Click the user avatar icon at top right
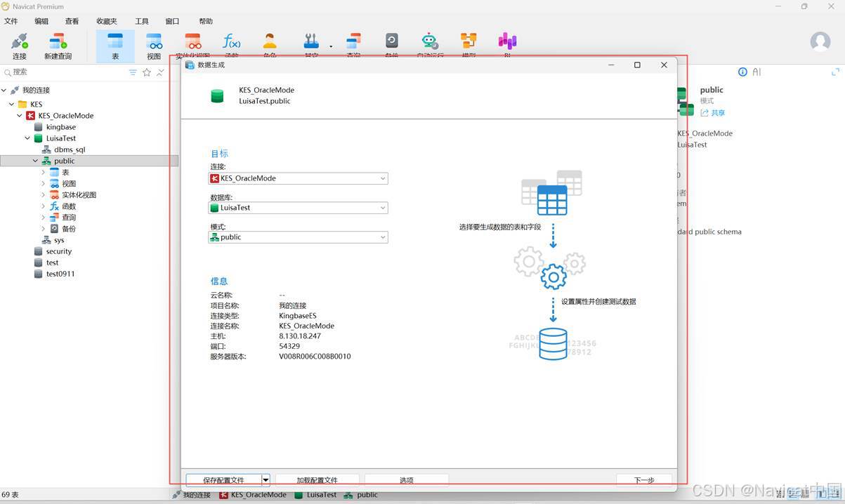This screenshot has height=504, width=845. pyautogui.click(x=820, y=41)
